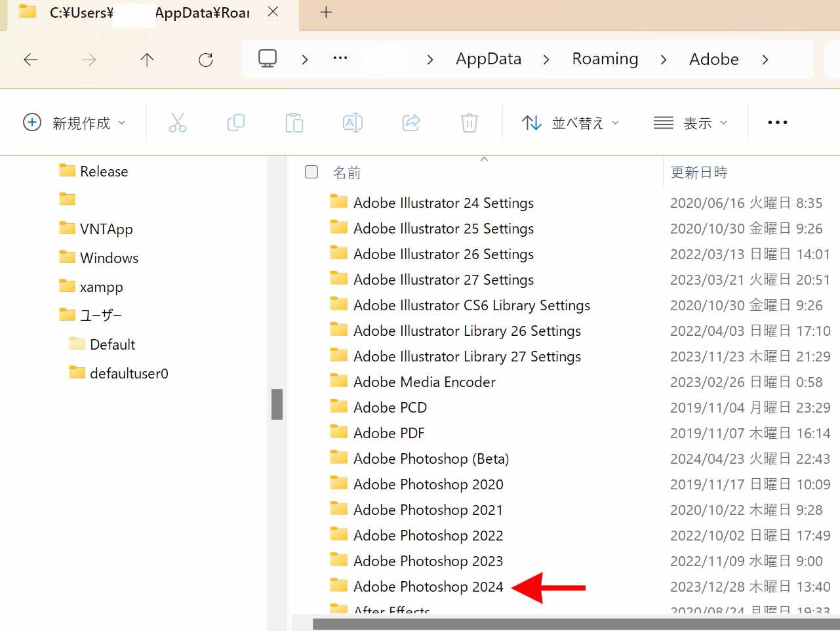Click folder icon of Adobe PDF row
Viewport: 840px width, 631px height.
(338, 432)
